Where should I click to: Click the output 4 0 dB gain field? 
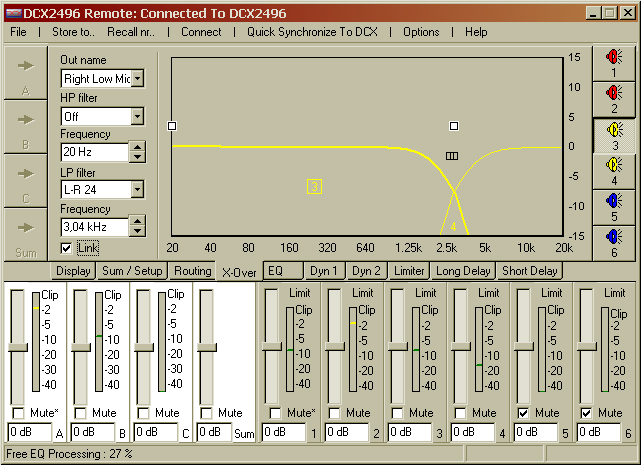(473, 432)
